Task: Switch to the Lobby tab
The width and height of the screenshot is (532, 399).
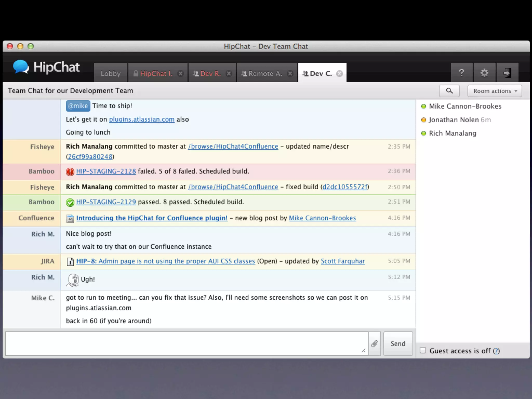Action: (111, 74)
